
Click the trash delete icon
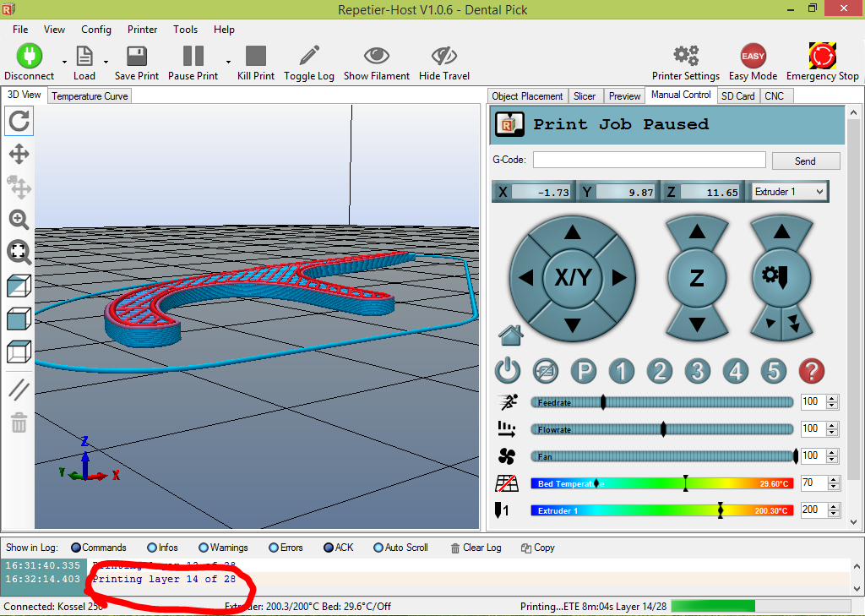tap(19, 422)
